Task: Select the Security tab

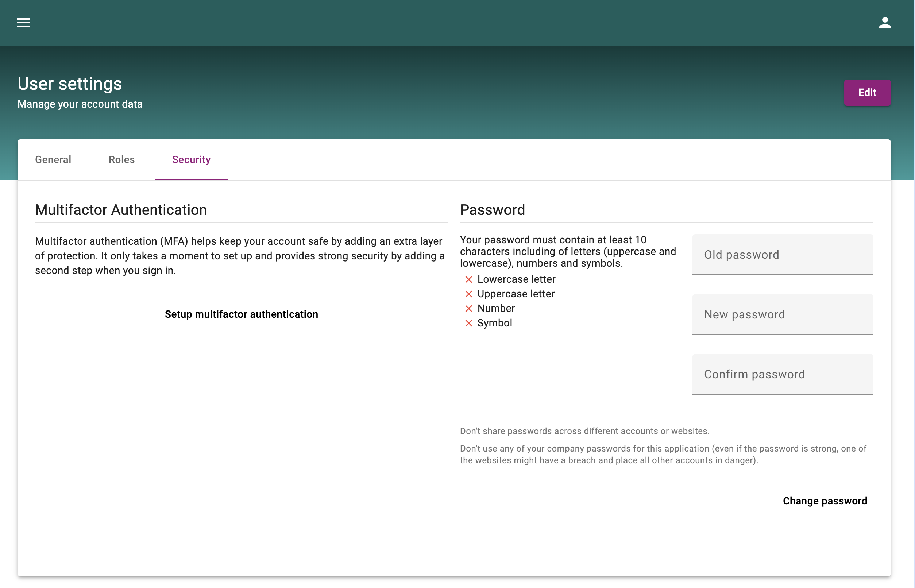Action: click(191, 160)
